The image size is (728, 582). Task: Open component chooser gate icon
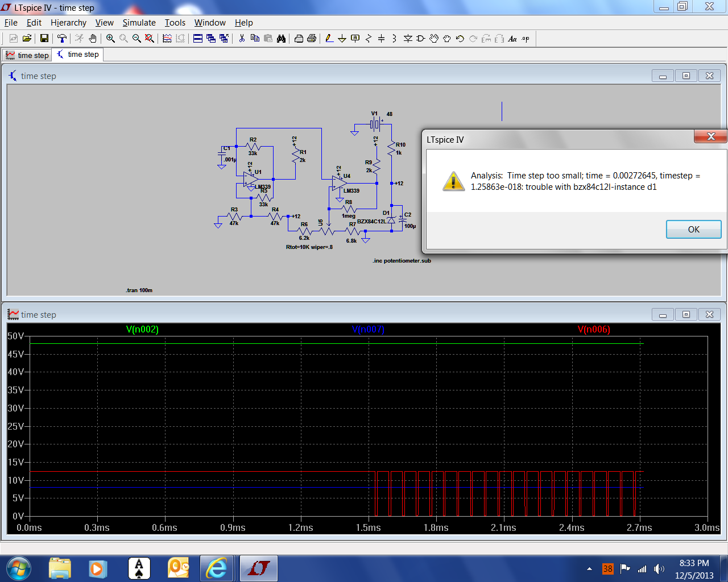(x=421, y=39)
